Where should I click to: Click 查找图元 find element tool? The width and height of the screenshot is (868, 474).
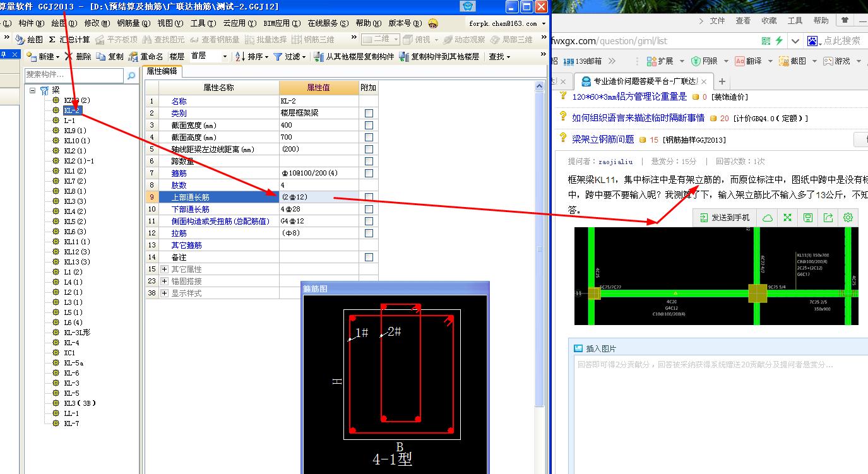[x=164, y=39]
